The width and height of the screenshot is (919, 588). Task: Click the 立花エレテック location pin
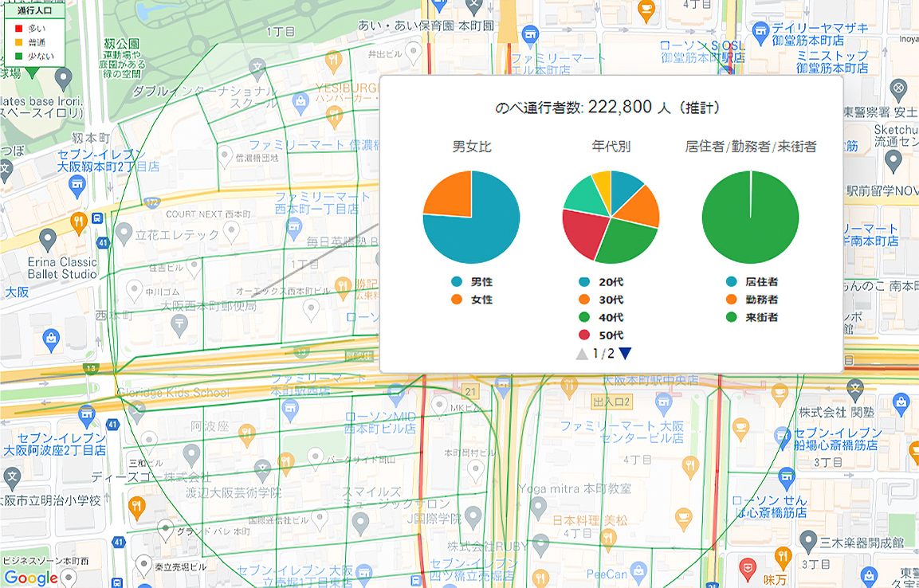pyautogui.click(x=123, y=234)
